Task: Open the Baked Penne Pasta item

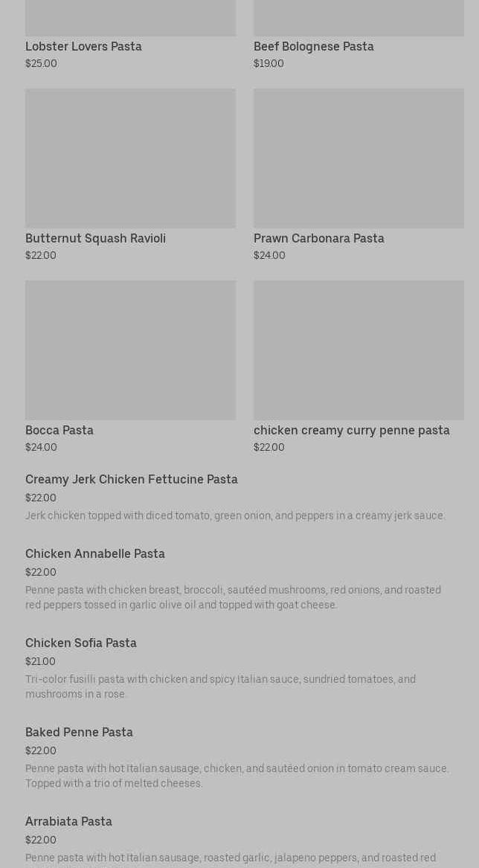Action: click(x=79, y=733)
